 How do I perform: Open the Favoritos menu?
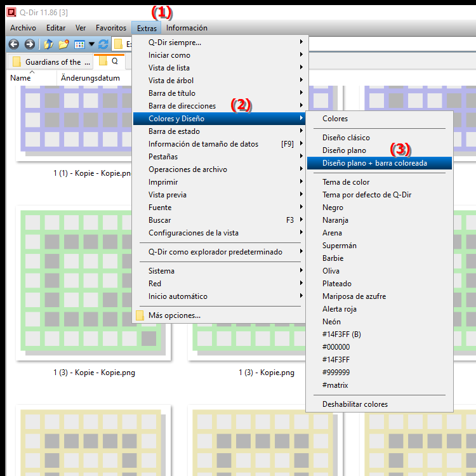[x=111, y=28]
